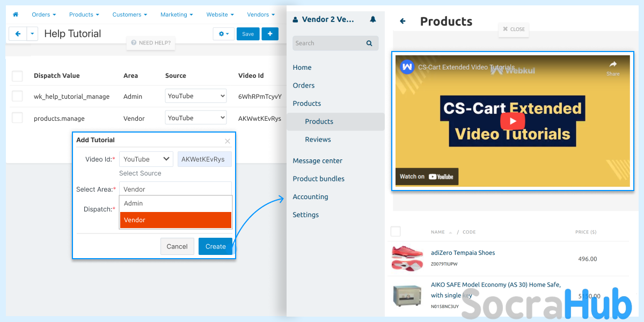
Task: Click the back arrow beside Help Tutorial
Action: pos(18,34)
